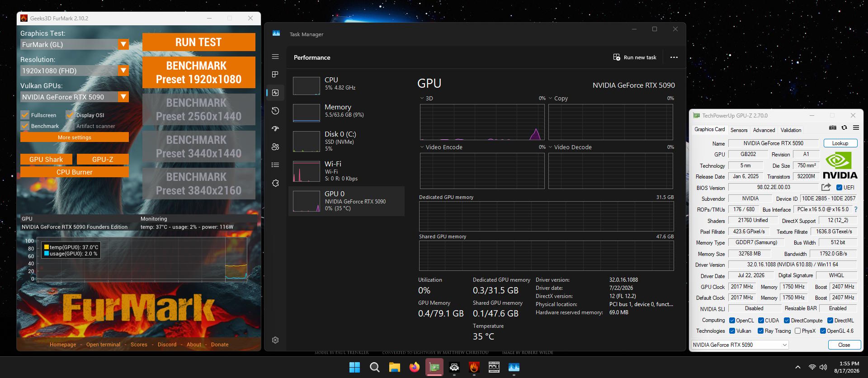Toggle Benchmark checkbox in FurMark
Image resolution: width=868 pixels, height=378 pixels.
tap(25, 126)
